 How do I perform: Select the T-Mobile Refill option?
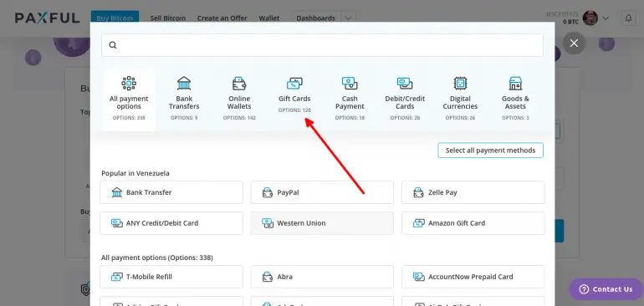point(171,277)
